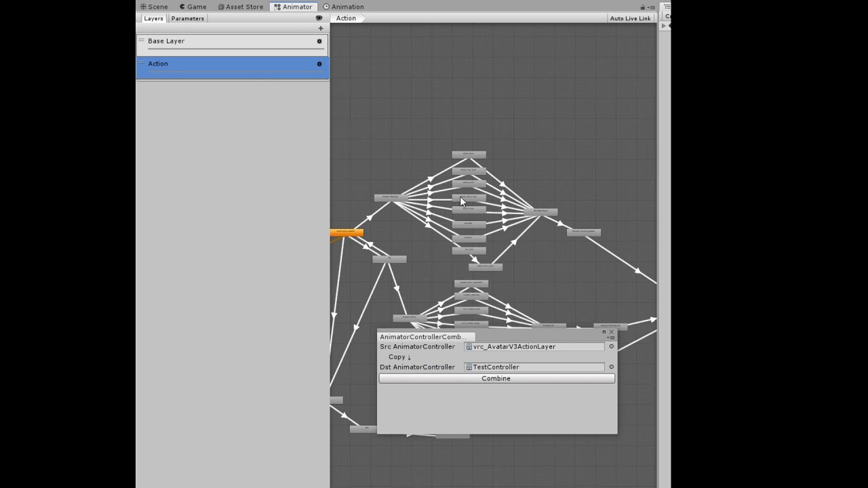This screenshot has height=488, width=868.
Task: Maximize the AnimatorControllerCombiner window
Action: (604, 332)
